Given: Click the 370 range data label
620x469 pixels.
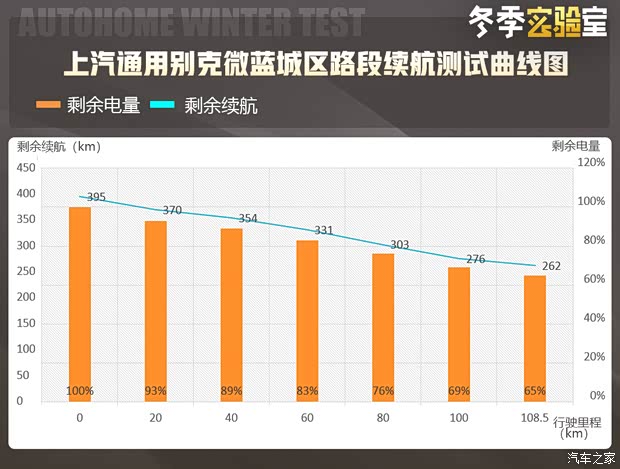Looking at the screenshot, I should point(172,210).
